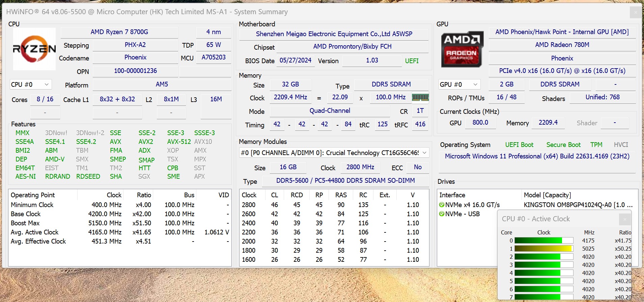Image resolution: width=644 pixels, height=302 pixels.
Task: Select the 2800 memory timing row
Action: click(334, 205)
